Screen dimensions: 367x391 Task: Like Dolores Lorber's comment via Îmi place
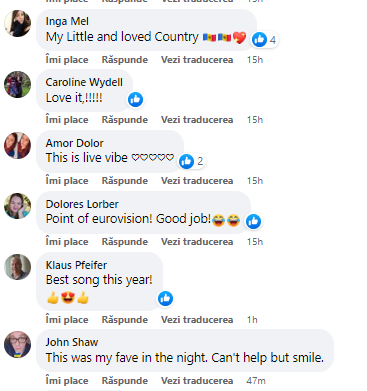click(67, 242)
